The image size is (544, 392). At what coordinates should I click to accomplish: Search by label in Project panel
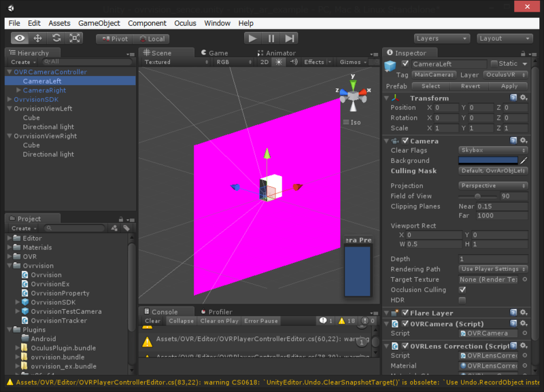[x=126, y=228]
